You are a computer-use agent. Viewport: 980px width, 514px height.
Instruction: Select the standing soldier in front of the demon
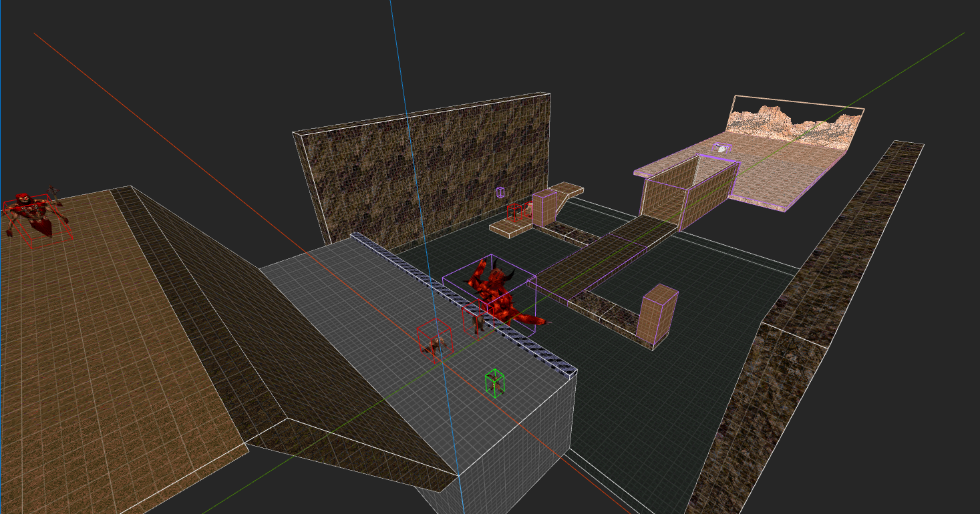(x=477, y=322)
